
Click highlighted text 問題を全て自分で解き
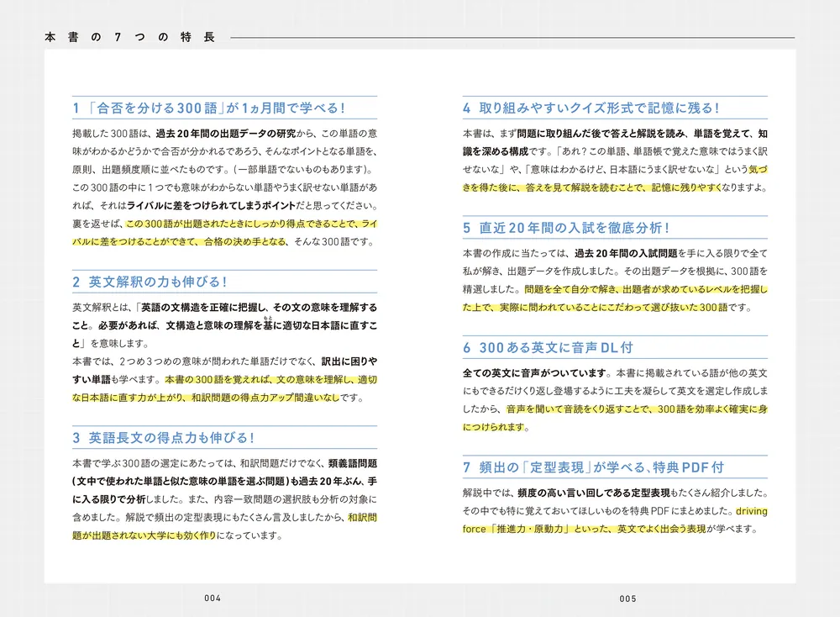(569, 289)
